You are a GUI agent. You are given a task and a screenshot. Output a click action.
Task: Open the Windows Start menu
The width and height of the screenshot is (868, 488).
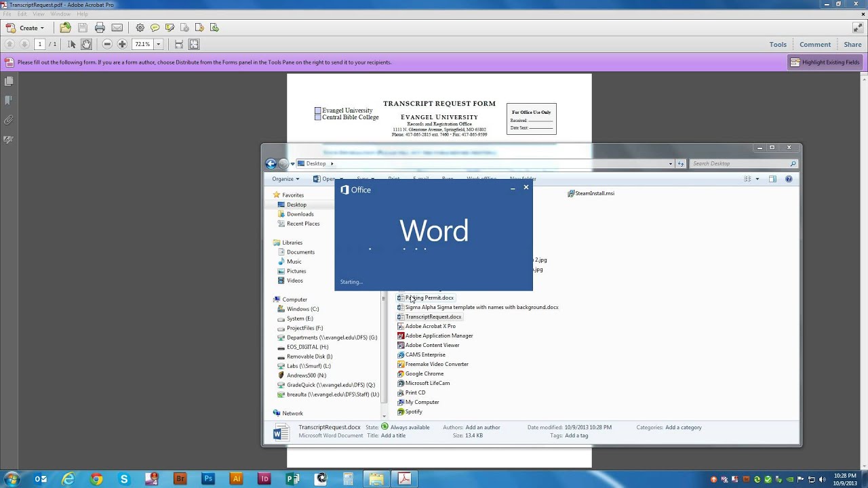click(12, 479)
